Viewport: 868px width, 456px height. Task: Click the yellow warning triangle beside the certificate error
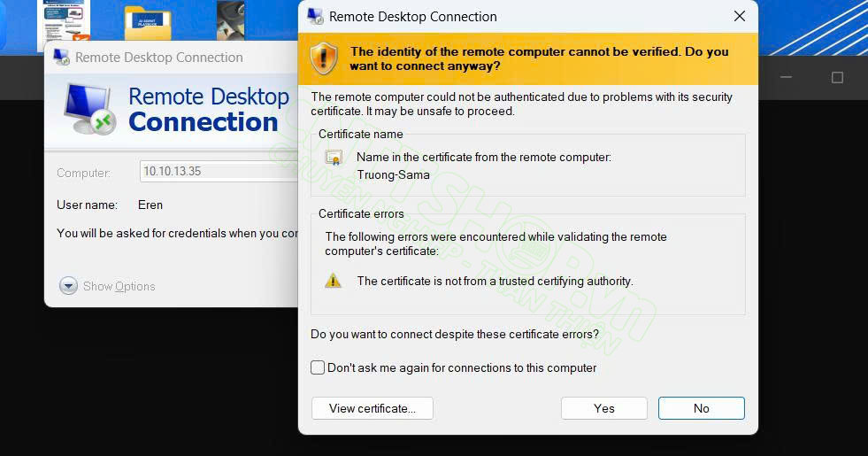pyautogui.click(x=333, y=281)
